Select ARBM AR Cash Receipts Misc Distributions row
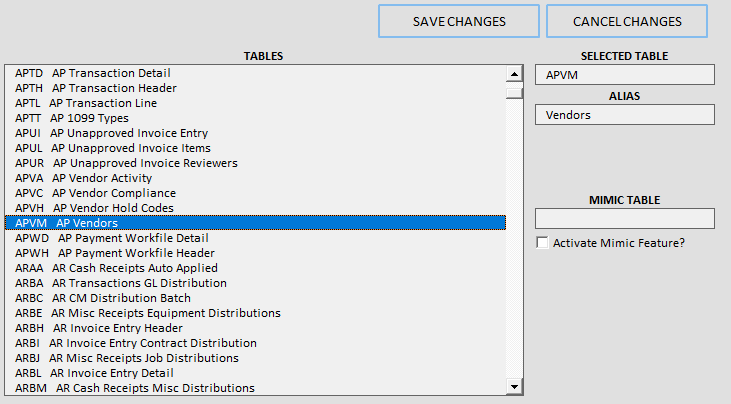The width and height of the screenshot is (731, 404). (255, 388)
